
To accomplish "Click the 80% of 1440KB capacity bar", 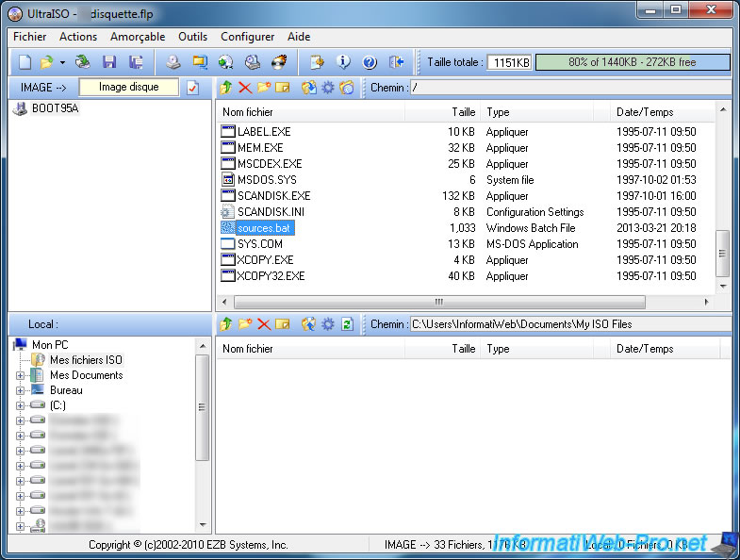I will (633, 62).
